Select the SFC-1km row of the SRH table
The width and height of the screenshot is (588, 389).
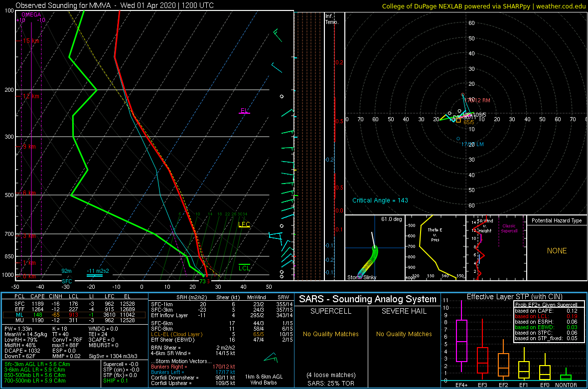(x=221, y=305)
